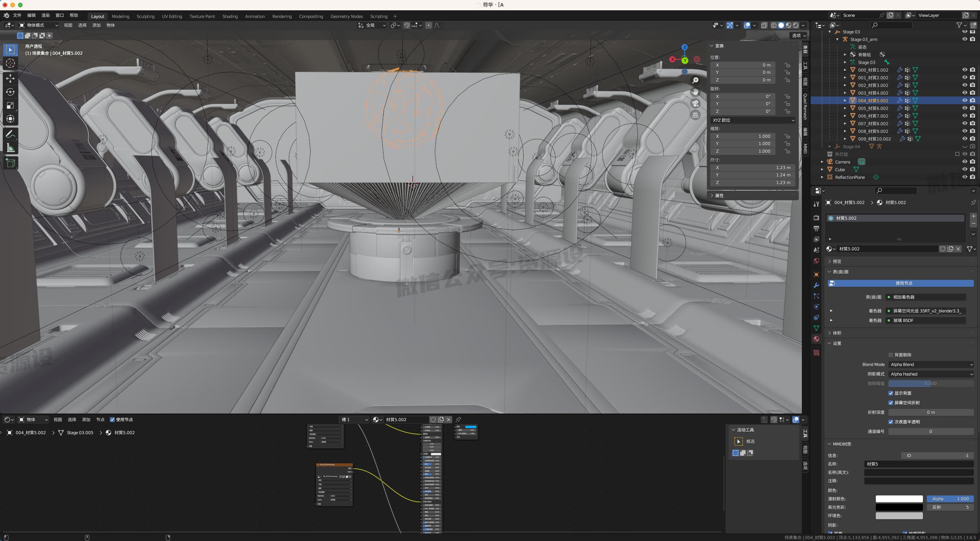Image resolution: width=980 pixels, height=541 pixels.
Task: Expand 004_材質5.002 in the Outliner tree
Action: [x=845, y=101]
